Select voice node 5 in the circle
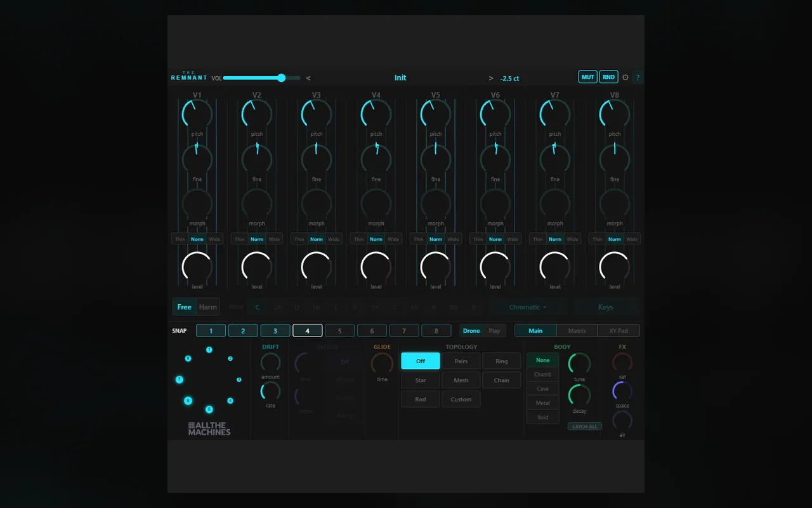This screenshot has width=812, height=508. (209, 410)
